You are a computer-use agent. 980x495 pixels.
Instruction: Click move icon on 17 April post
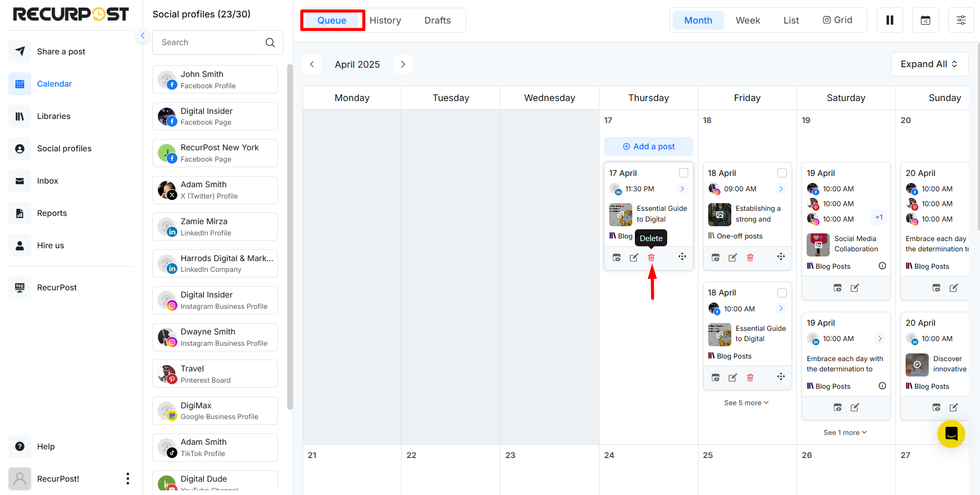(682, 256)
